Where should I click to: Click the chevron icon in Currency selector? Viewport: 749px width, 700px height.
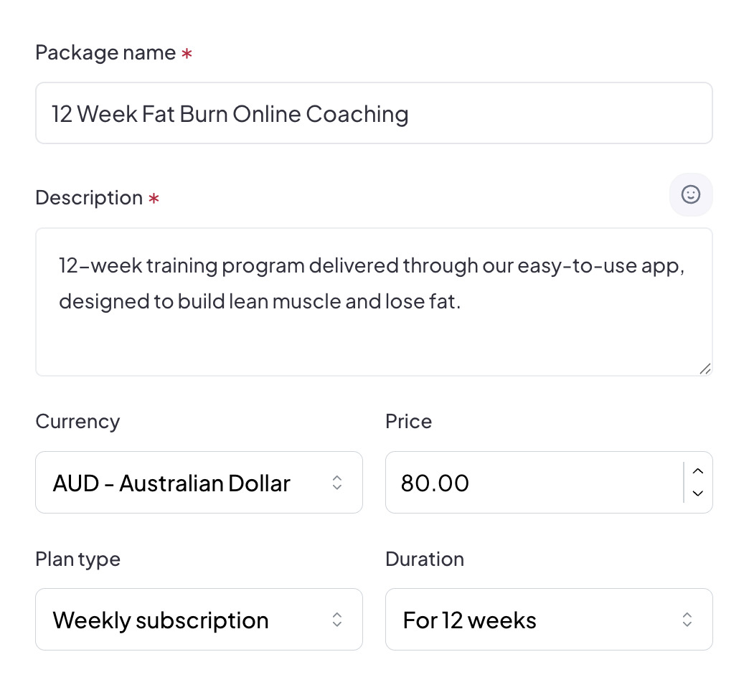[337, 483]
